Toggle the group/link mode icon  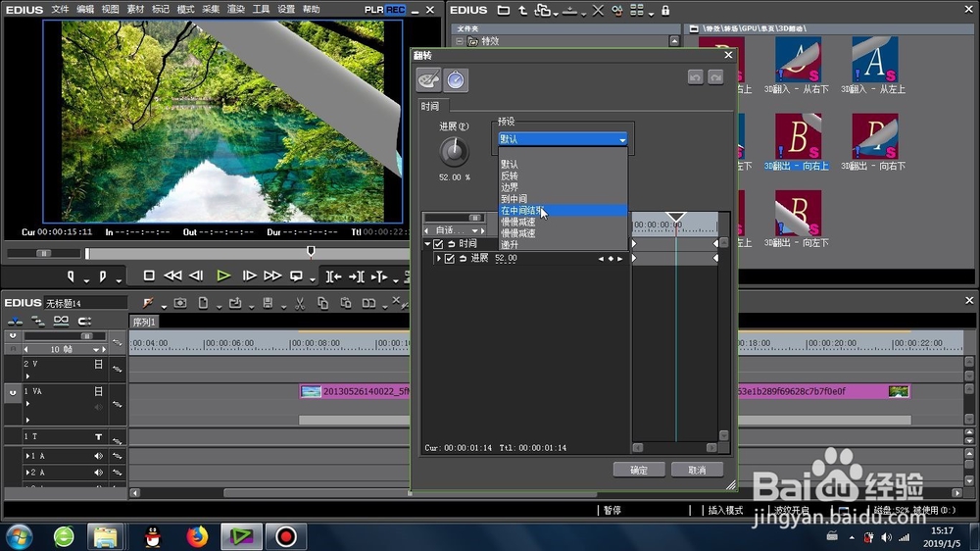tap(61, 321)
